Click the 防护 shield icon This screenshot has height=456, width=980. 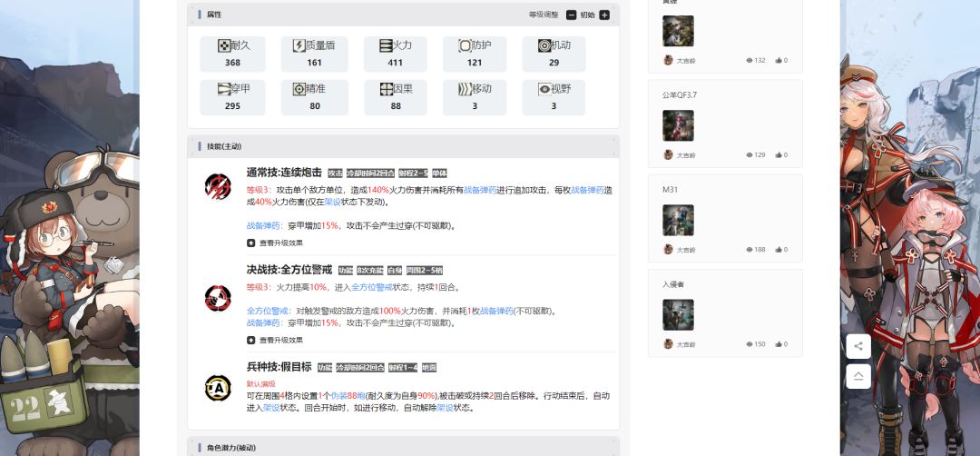pyautogui.click(x=465, y=45)
